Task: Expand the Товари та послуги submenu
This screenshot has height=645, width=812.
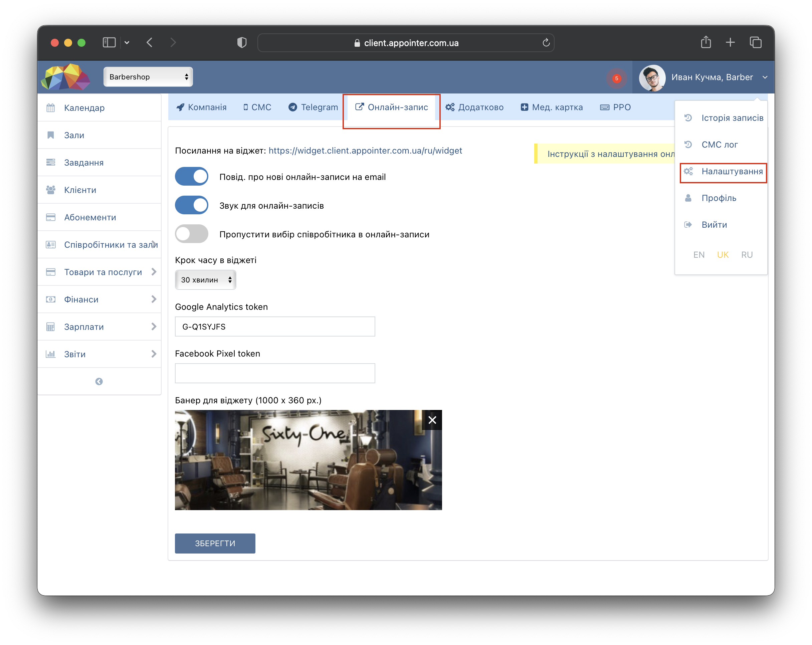Action: tap(154, 271)
